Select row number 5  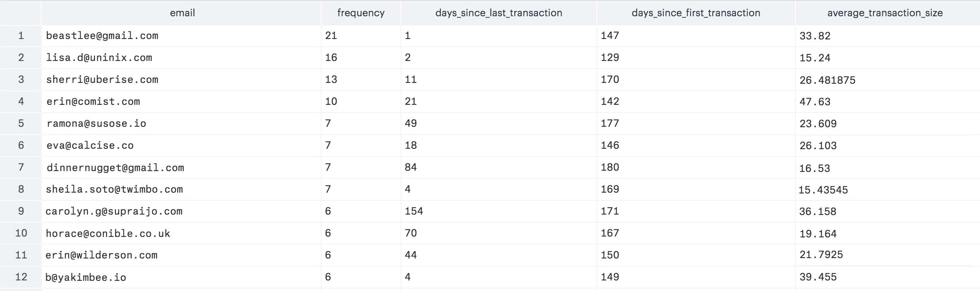[x=21, y=124]
